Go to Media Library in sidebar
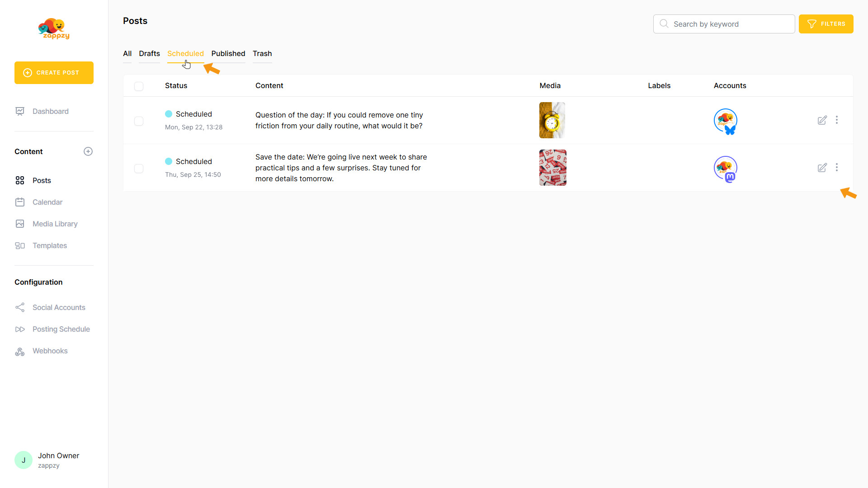 coord(55,224)
